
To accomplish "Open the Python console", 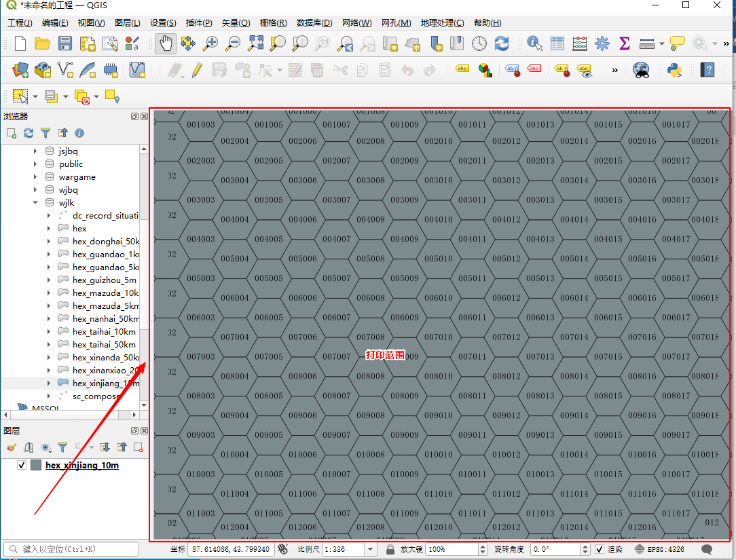I will pyautogui.click(x=674, y=69).
